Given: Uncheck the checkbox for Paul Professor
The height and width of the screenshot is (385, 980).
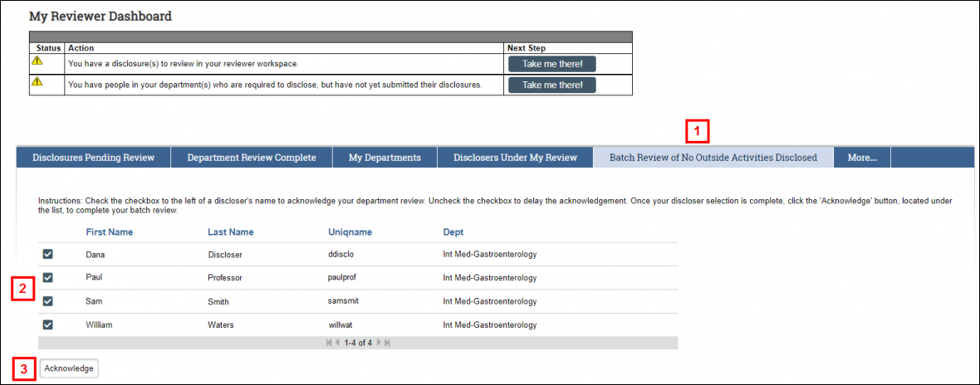Looking at the screenshot, I should [47, 277].
